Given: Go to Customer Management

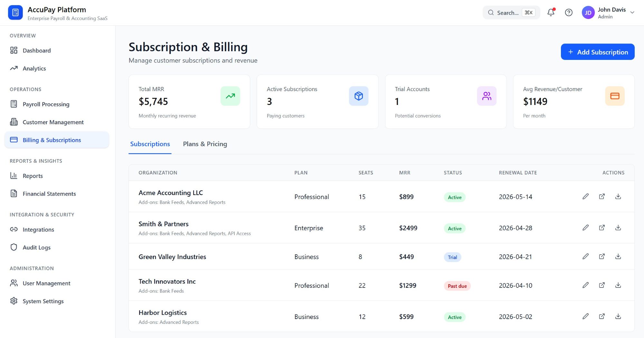Looking at the screenshot, I should 57,122.
